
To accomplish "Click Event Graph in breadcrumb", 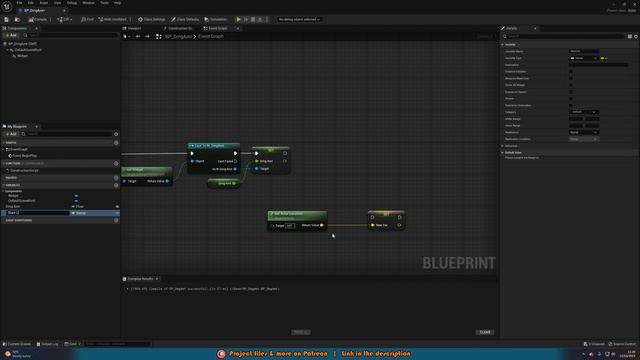I will coord(211,37).
